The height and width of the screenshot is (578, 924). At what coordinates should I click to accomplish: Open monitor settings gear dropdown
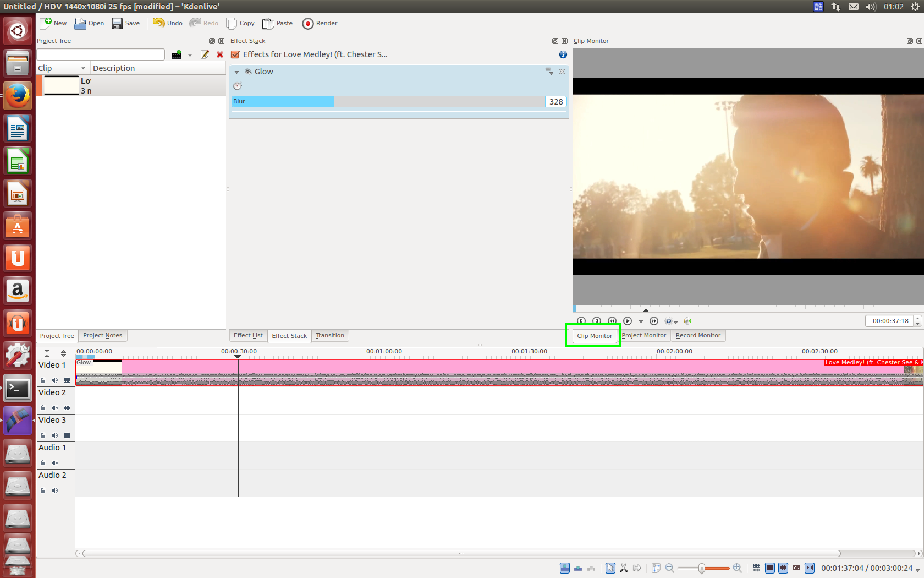(671, 321)
